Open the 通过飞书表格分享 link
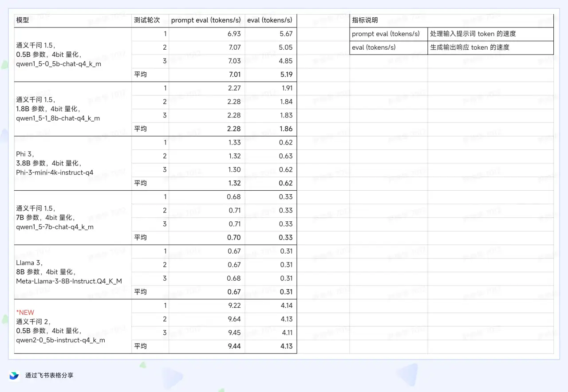 (x=49, y=376)
